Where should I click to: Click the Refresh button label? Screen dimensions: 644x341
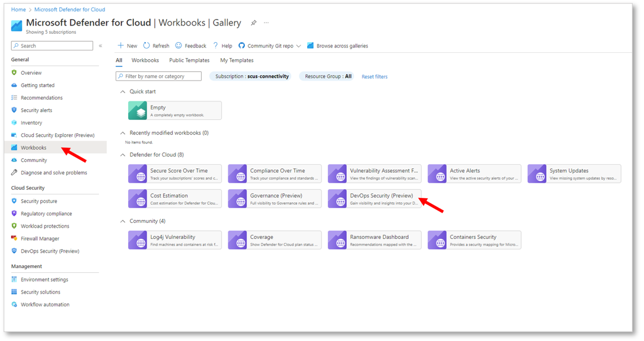[161, 46]
